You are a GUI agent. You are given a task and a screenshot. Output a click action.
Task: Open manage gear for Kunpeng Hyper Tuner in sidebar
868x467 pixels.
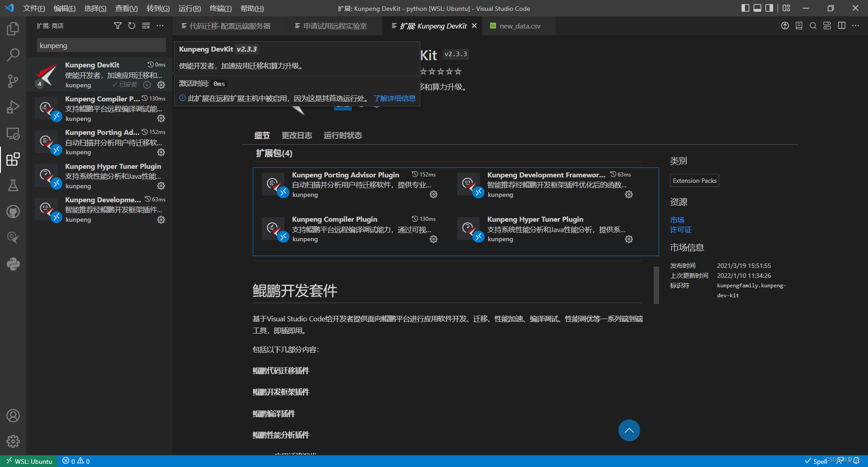tap(161, 186)
